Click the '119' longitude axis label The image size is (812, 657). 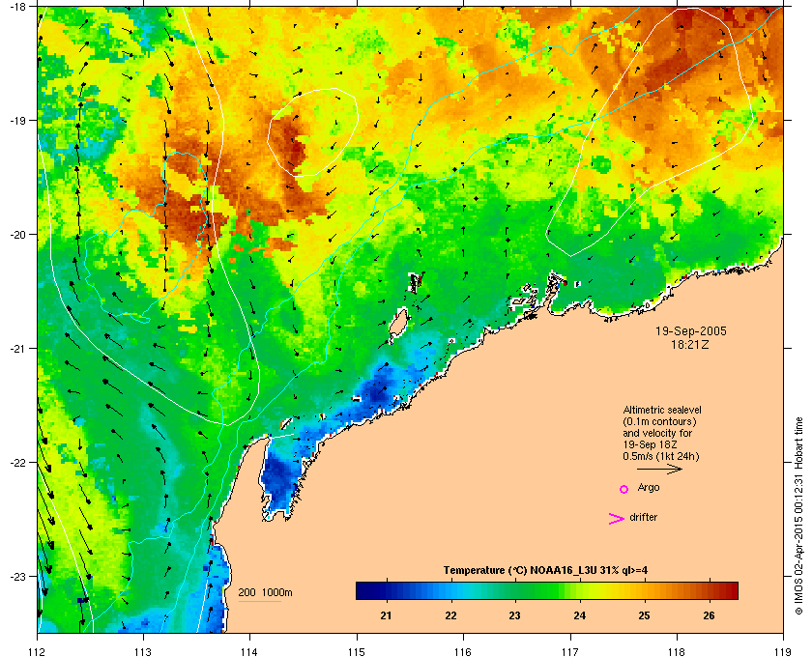pos(783,651)
